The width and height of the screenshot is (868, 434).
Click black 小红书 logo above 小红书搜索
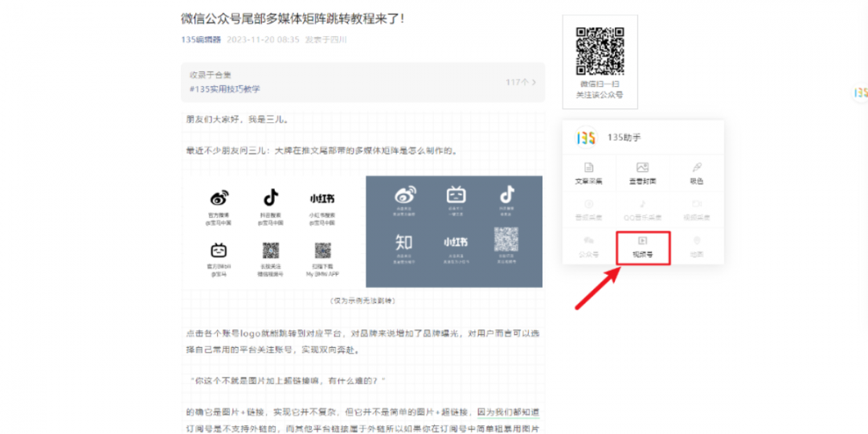tap(322, 199)
